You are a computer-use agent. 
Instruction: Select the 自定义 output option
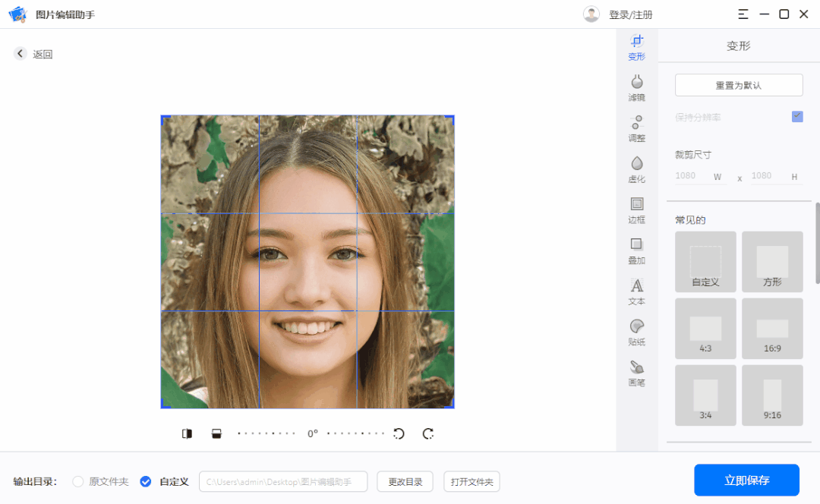146,481
